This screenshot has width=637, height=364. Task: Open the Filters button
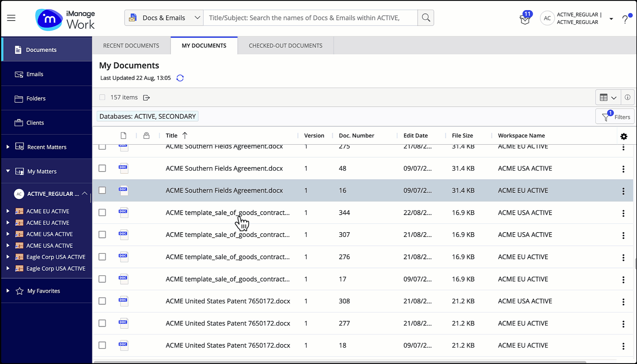tap(615, 117)
